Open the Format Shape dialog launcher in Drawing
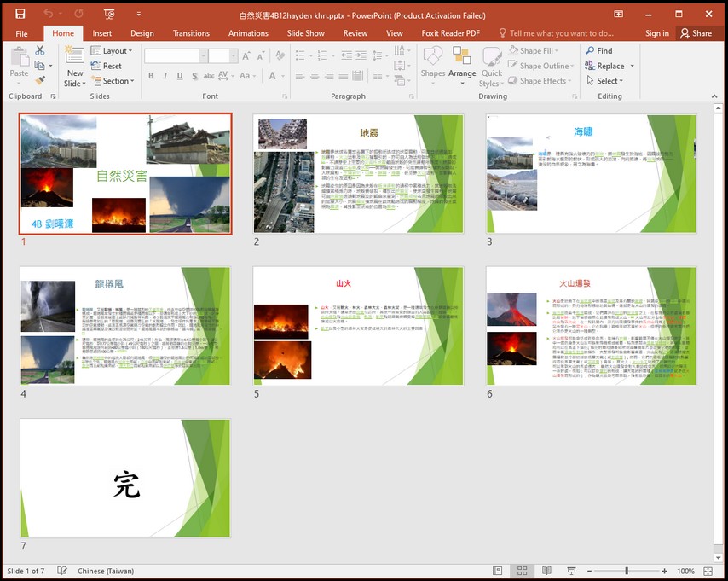Image resolution: width=728 pixels, height=581 pixels. [575, 96]
